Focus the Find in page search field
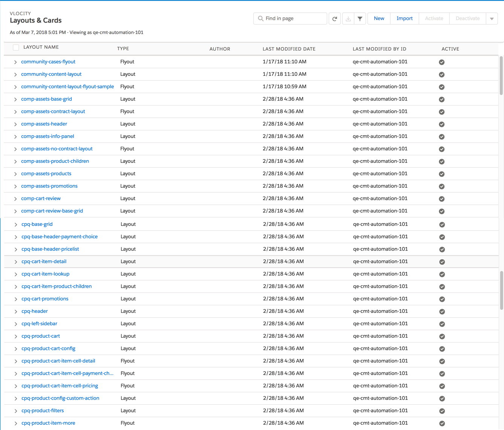504x430 pixels. [290, 18]
